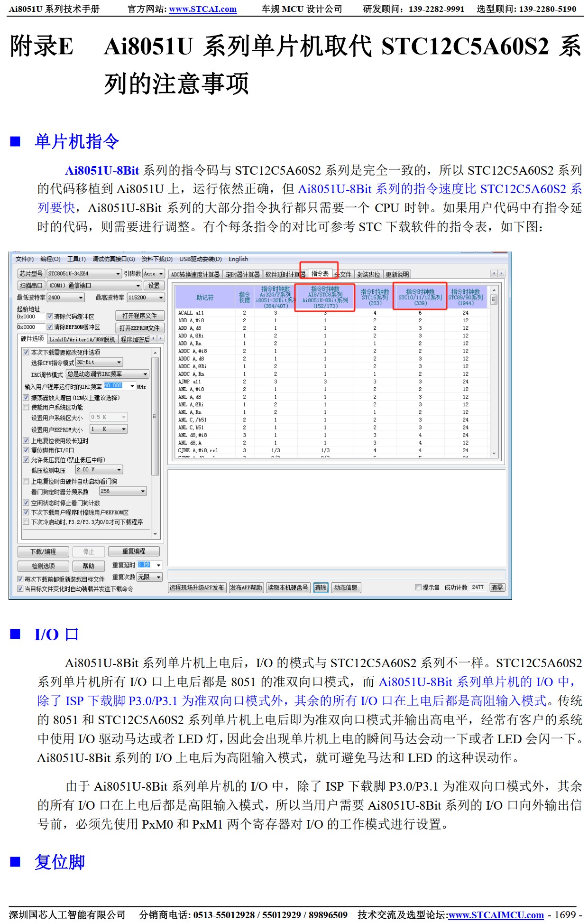Open the 文件(F) menu
The width and height of the screenshot is (588, 923).
point(24,259)
